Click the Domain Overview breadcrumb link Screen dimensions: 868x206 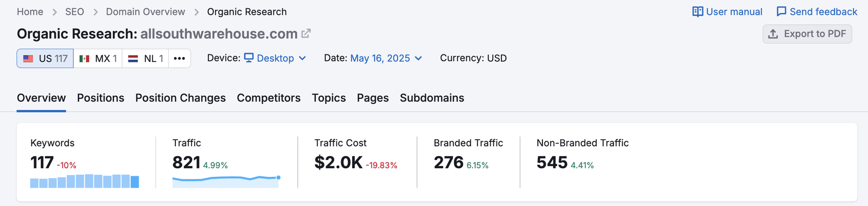145,12
